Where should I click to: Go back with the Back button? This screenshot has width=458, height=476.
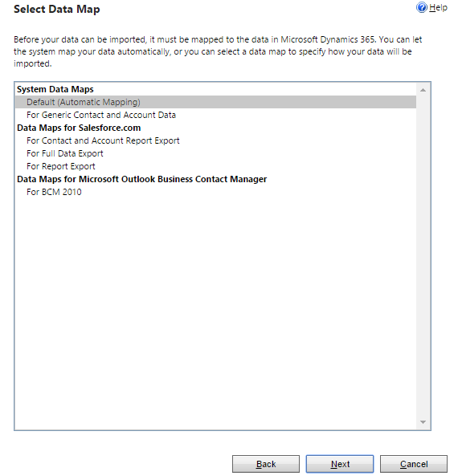pos(266,464)
